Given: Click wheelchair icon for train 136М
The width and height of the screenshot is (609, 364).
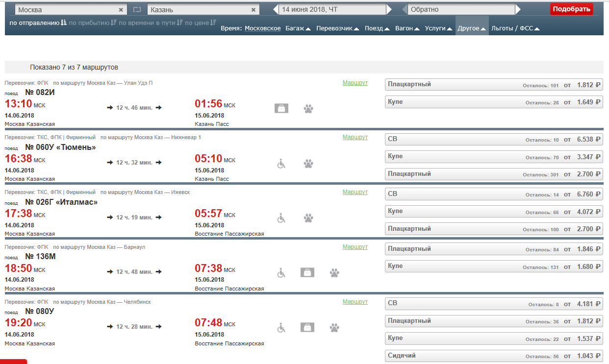Looking at the screenshot, I should [281, 273].
